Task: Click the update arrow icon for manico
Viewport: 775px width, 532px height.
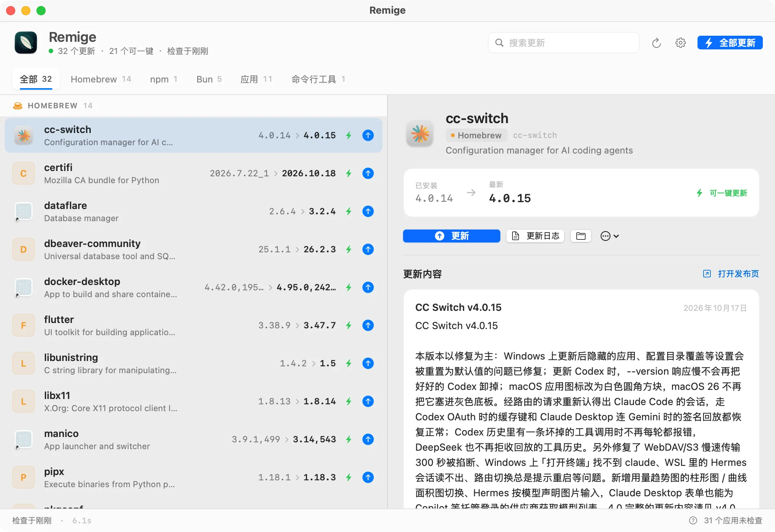Action: pyautogui.click(x=368, y=439)
